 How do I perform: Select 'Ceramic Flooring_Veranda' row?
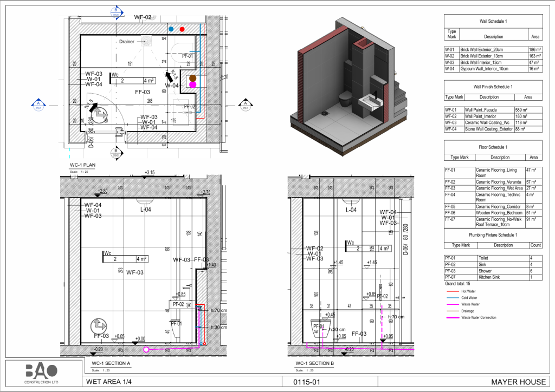tap(493, 182)
